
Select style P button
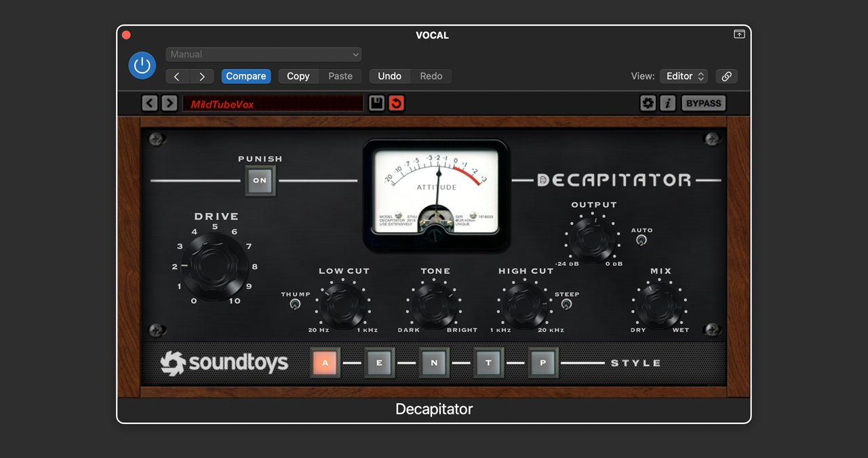543,363
